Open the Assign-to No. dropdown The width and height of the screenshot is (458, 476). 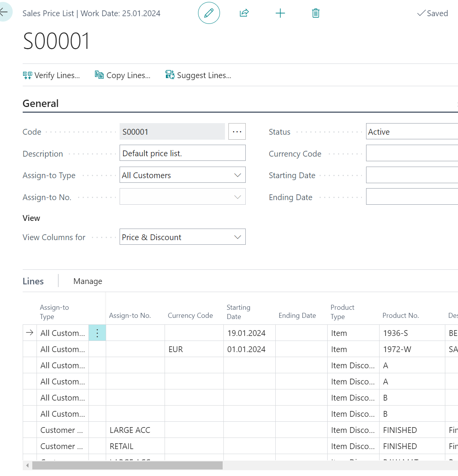(237, 197)
